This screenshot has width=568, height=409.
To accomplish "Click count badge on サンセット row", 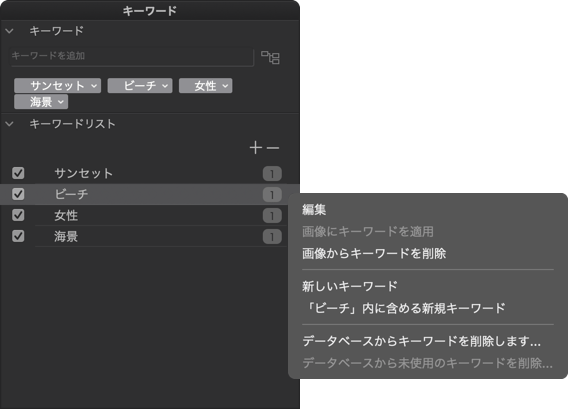I will pyautogui.click(x=272, y=174).
